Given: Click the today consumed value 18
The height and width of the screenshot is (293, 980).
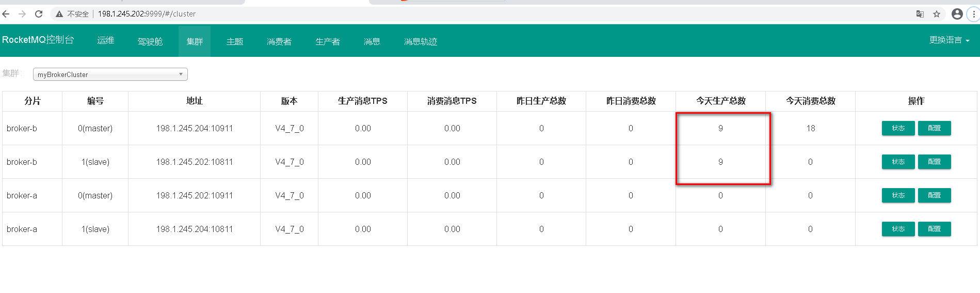Looking at the screenshot, I should pyautogui.click(x=811, y=128).
